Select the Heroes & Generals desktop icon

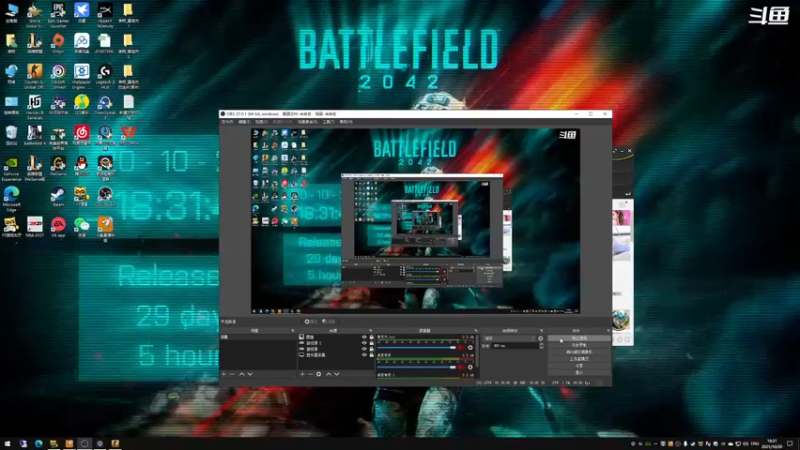[x=35, y=107]
